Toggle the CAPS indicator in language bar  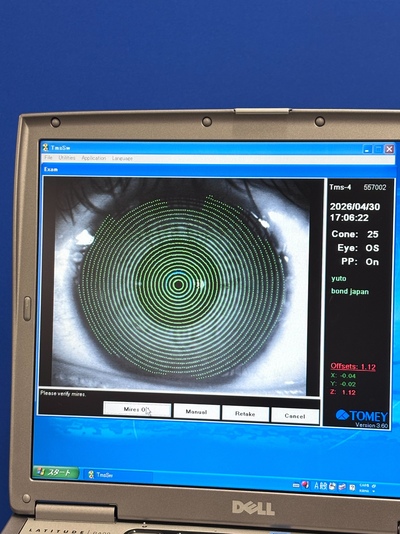[x=364, y=485]
